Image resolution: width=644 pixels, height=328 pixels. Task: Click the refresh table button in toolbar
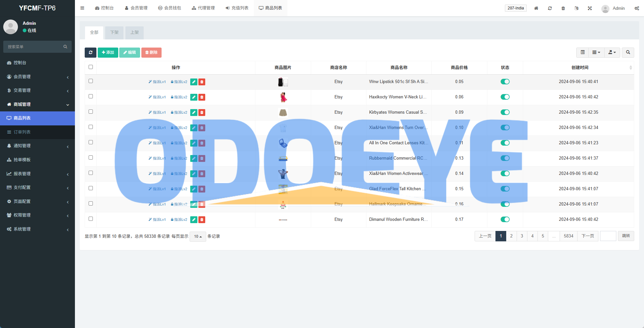point(90,52)
